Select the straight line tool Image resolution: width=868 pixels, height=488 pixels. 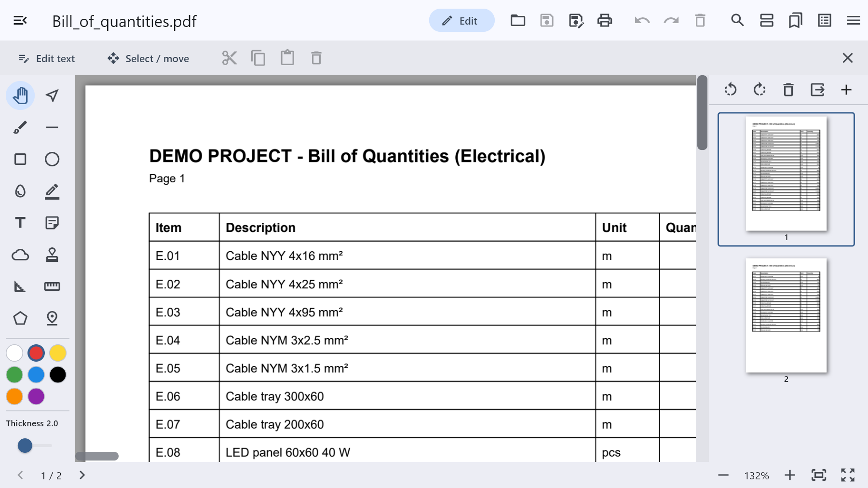(52, 127)
